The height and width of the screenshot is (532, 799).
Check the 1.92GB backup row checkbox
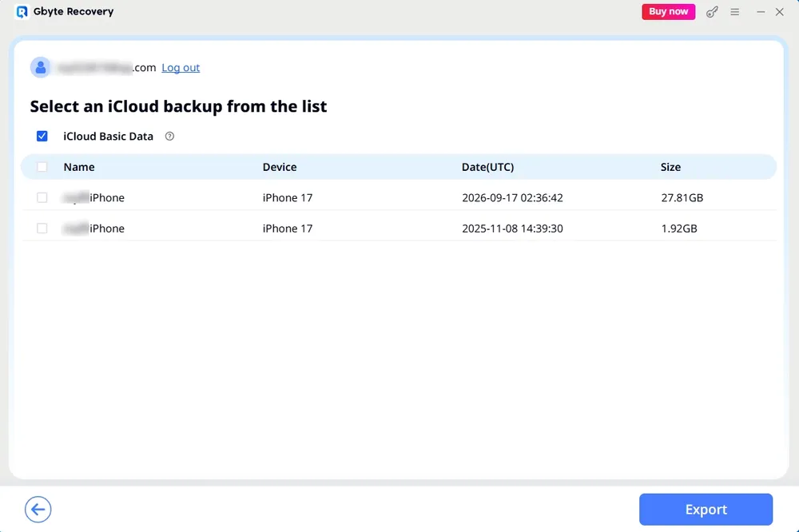pos(42,228)
